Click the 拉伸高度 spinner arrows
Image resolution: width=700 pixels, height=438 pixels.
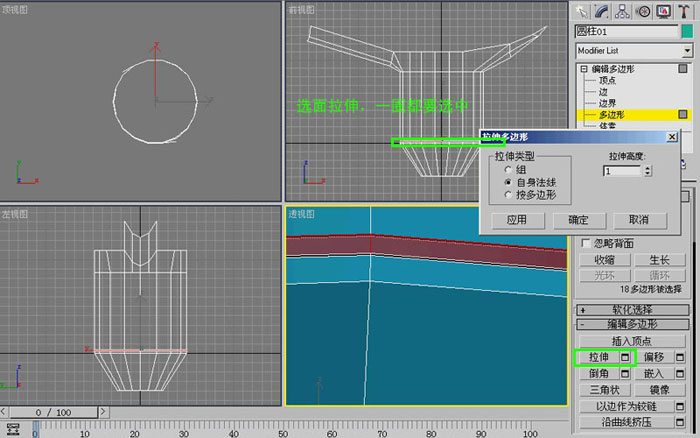(x=648, y=171)
